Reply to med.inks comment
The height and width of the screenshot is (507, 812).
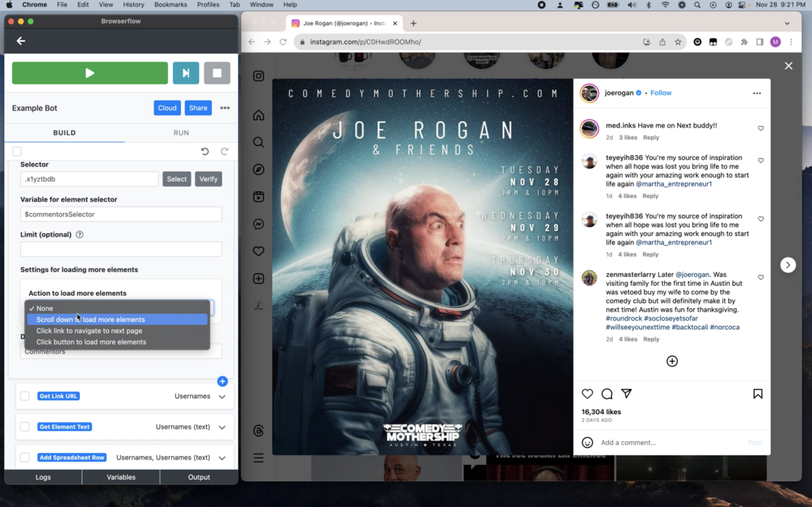(x=651, y=137)
